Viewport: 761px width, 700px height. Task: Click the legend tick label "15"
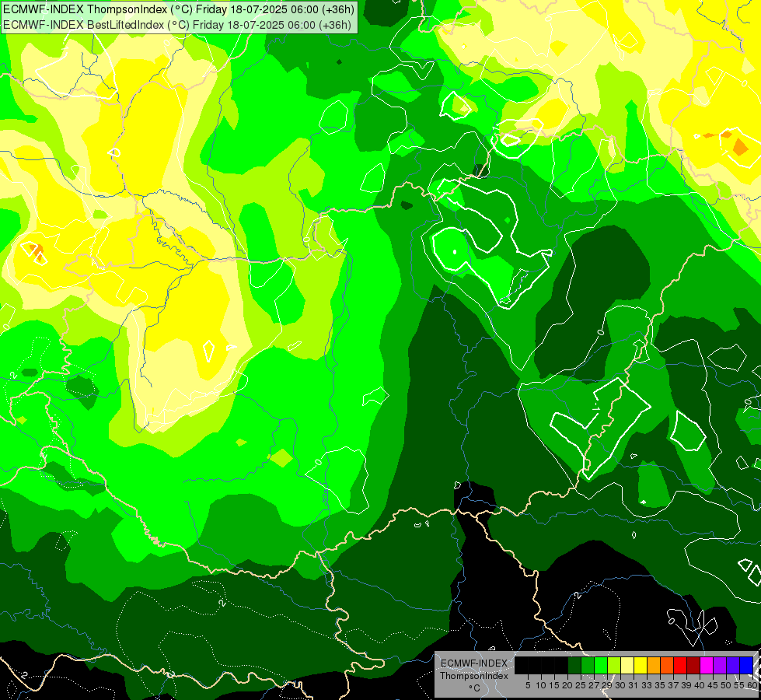click(x=554, y=685)
